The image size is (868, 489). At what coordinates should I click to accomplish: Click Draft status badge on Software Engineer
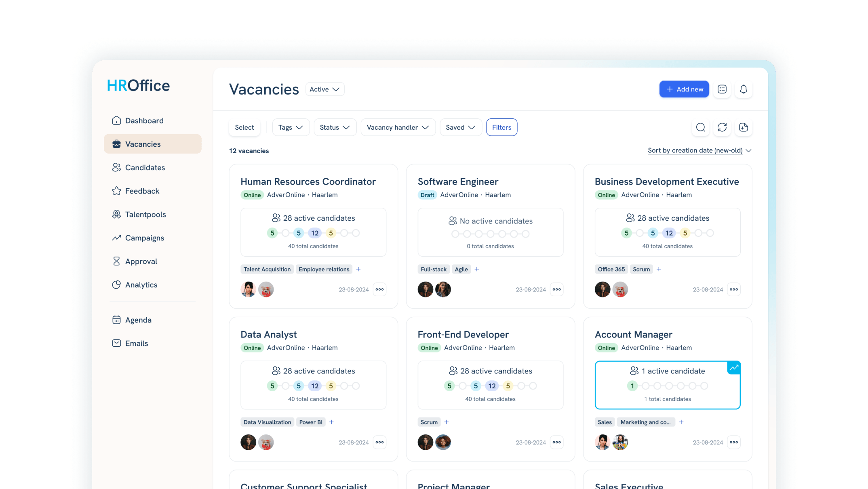pyautogui.click(x=427, y=195)
